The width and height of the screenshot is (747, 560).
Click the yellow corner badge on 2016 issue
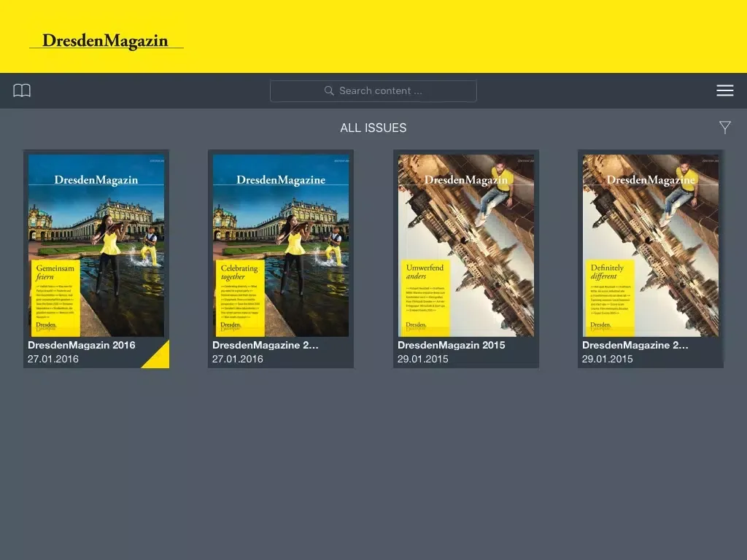pyautogui.click(x=160, y=358)
